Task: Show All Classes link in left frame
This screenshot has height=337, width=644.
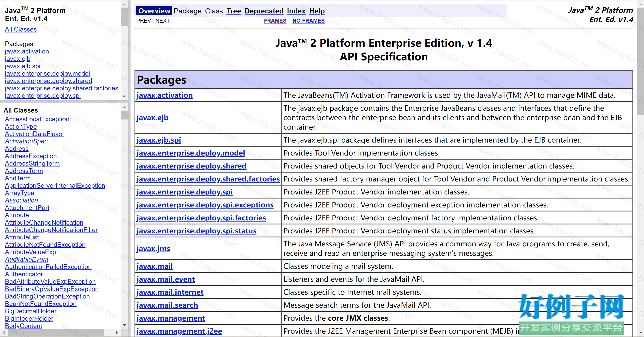Action: (21, 30)
